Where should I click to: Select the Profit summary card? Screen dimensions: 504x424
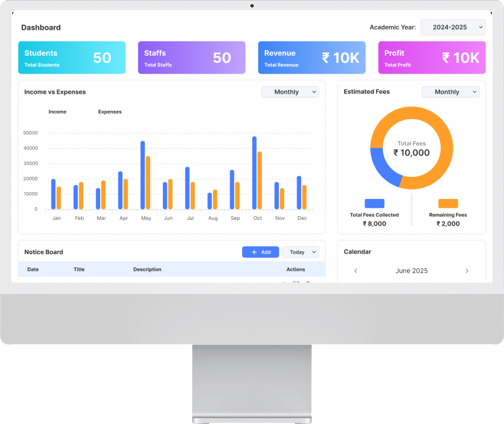[432, 58]
